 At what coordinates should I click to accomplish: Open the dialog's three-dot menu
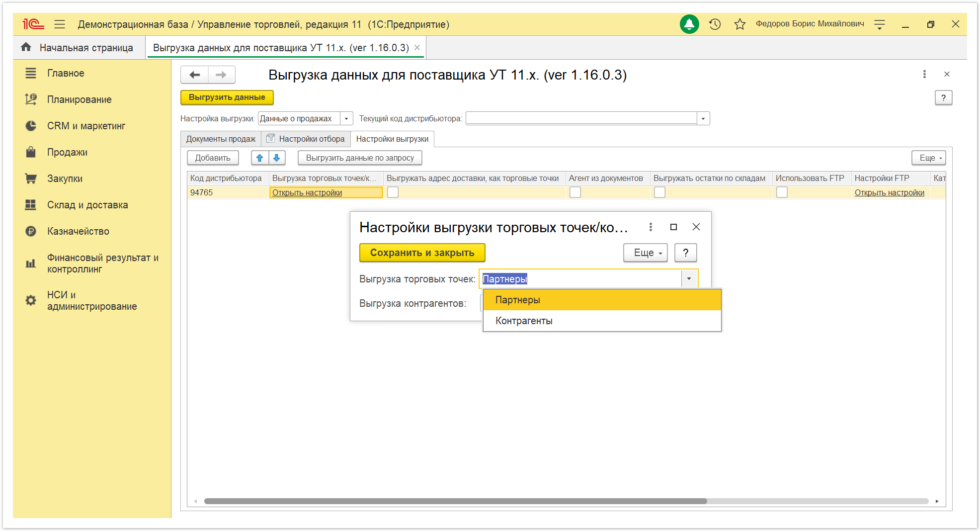tap(651, 227)
